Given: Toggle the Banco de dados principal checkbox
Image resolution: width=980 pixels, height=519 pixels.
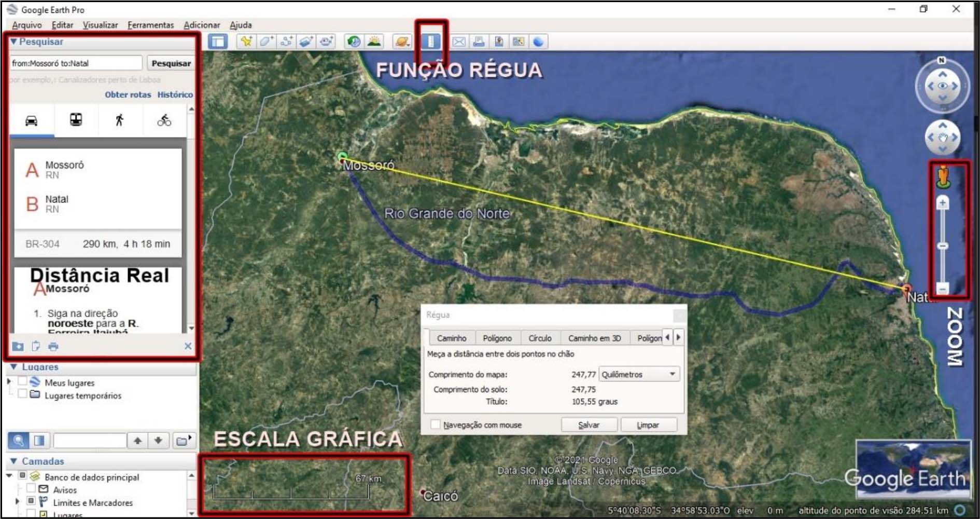Looking at the screenshot, I should [23, 475].
